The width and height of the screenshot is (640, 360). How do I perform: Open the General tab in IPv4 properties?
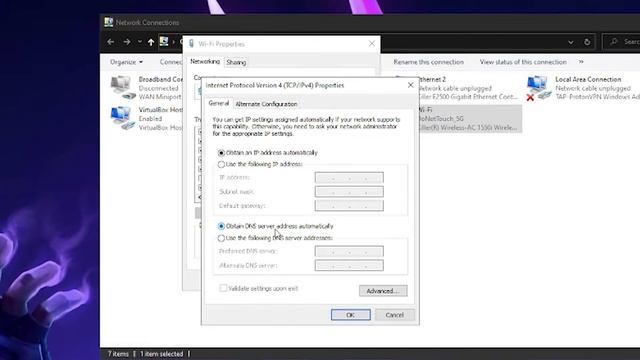(x=219, y=103)
